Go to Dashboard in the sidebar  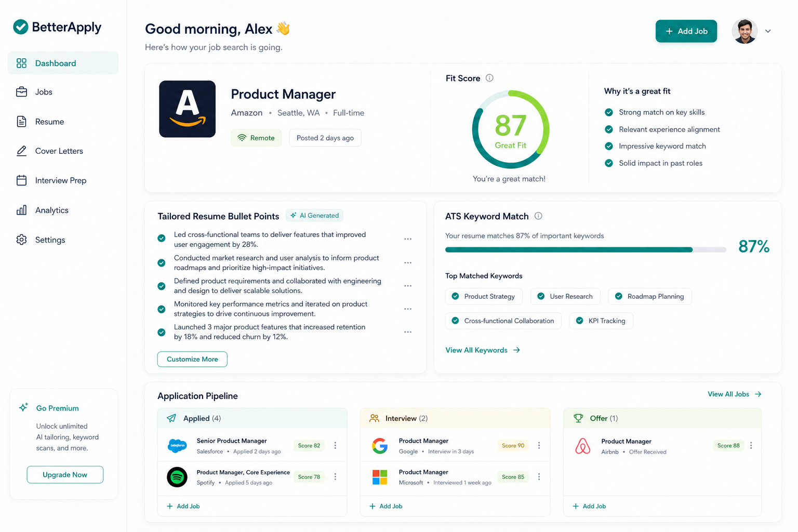click(63, 63)
